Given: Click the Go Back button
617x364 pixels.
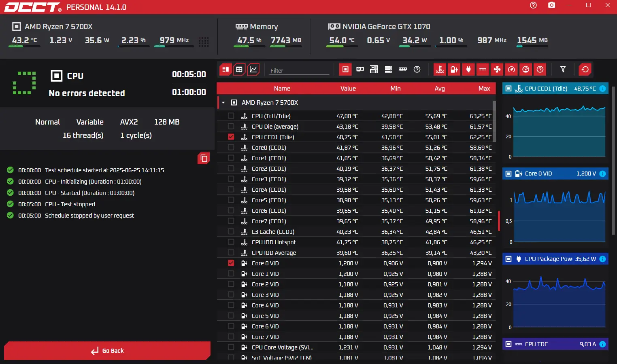Looking at the screenshot, I should [107, 351].
